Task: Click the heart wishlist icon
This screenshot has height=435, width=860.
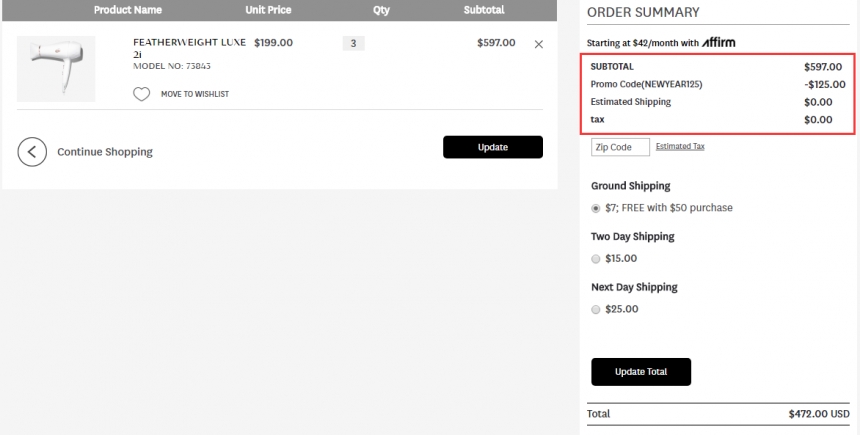Action: pos(142,94)
